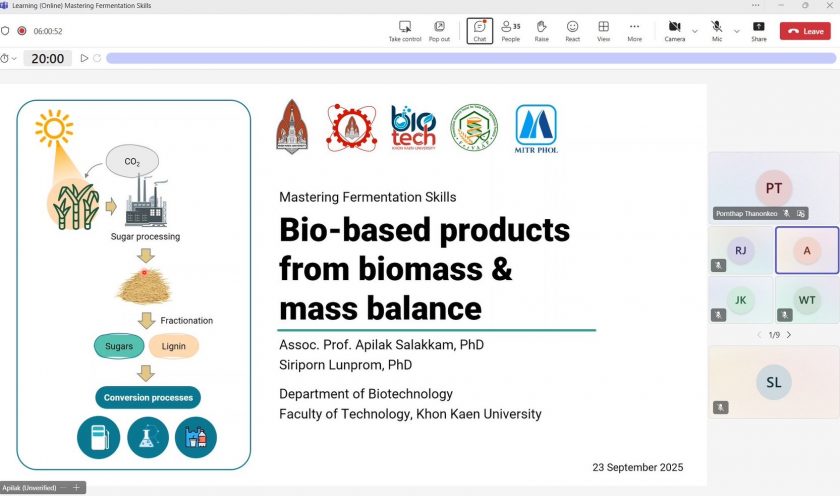Expand the Camera options arrow
Screen dimensions: 840x496
696,31
